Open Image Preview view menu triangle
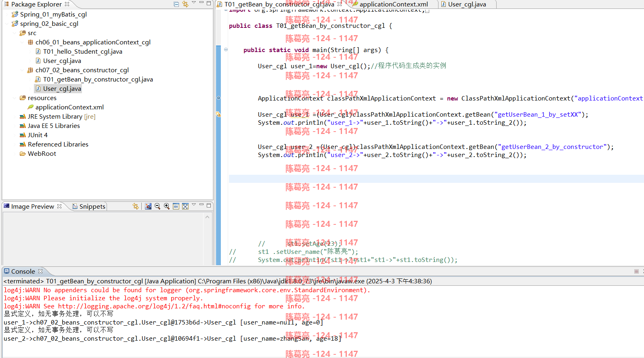 [194, 205]
